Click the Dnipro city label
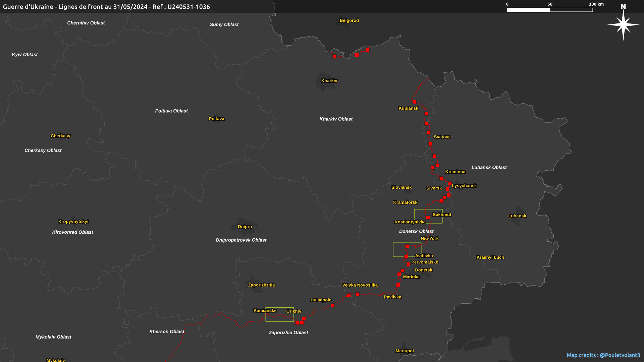The image size is (644, 362). (245, 227)
